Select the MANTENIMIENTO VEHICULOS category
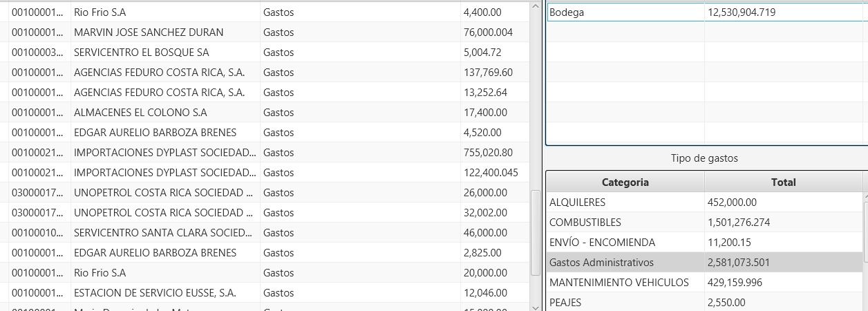 click(x=625, y=283)
